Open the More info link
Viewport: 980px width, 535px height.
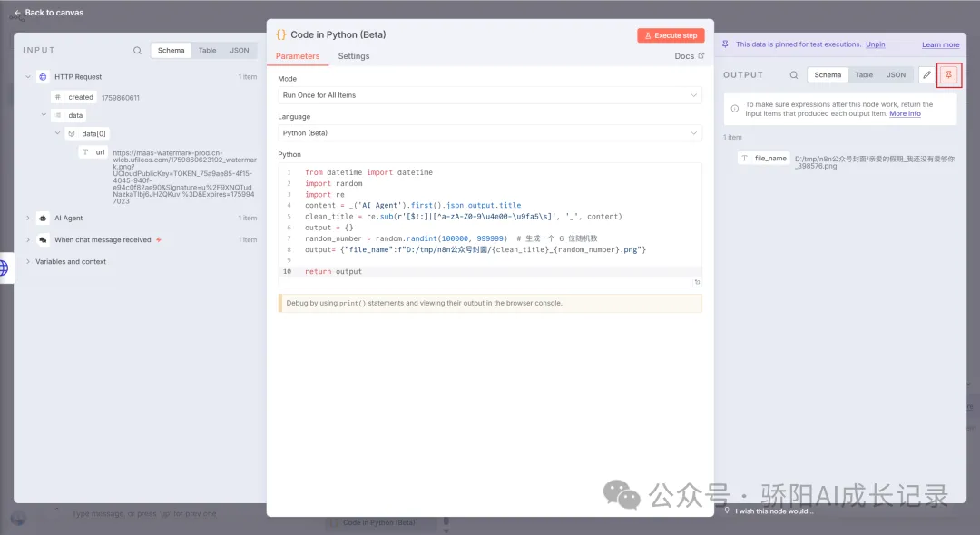click(x=905, y=113)
